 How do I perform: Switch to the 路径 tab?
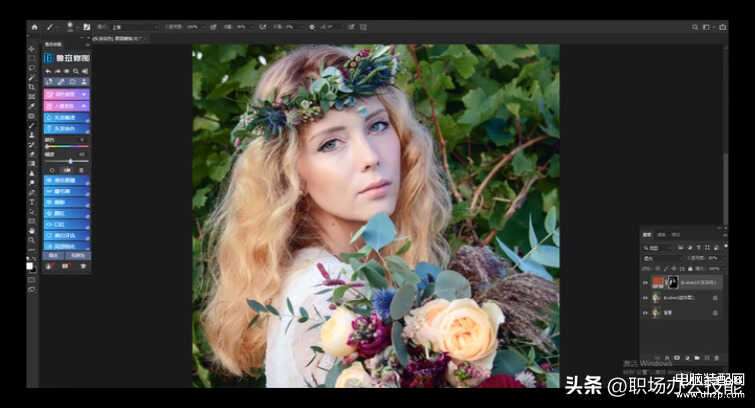(676, 235)
